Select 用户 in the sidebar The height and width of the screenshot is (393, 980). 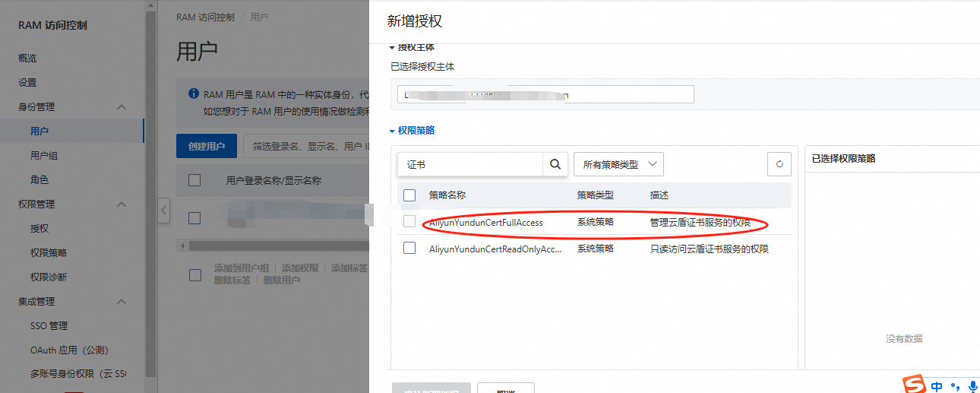[40, 132]
